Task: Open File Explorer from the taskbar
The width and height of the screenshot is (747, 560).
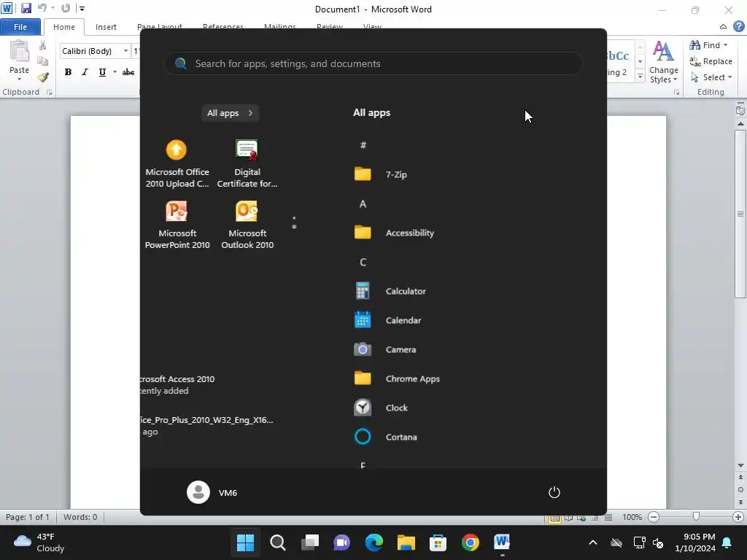Action: (x=406, y=542)
